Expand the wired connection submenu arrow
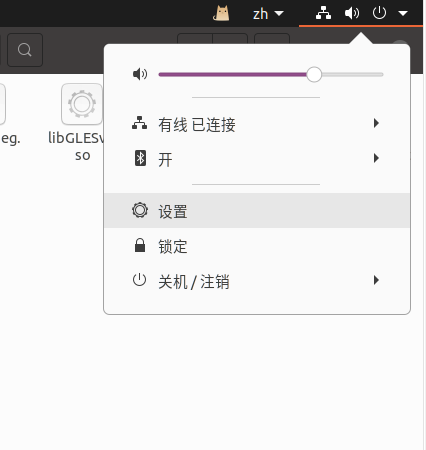Image resolution: width=426 pixels, height=450 pixels. (376, 123)
